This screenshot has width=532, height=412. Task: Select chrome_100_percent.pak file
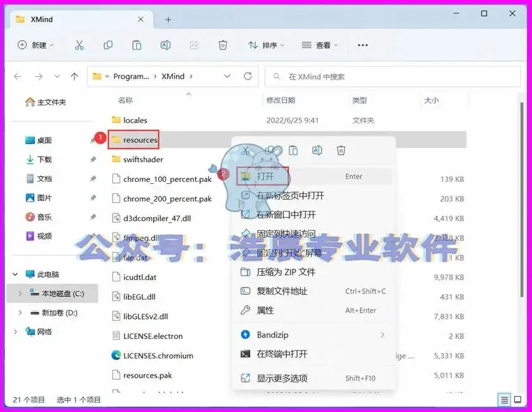point(162,179)
